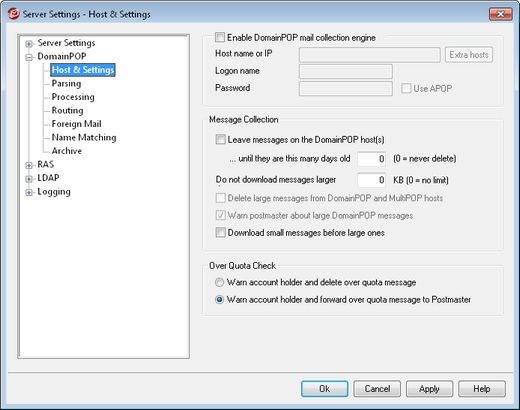Expand the Logging tree node
Viewport: 520px width, 410px height.
click(29, 192)
